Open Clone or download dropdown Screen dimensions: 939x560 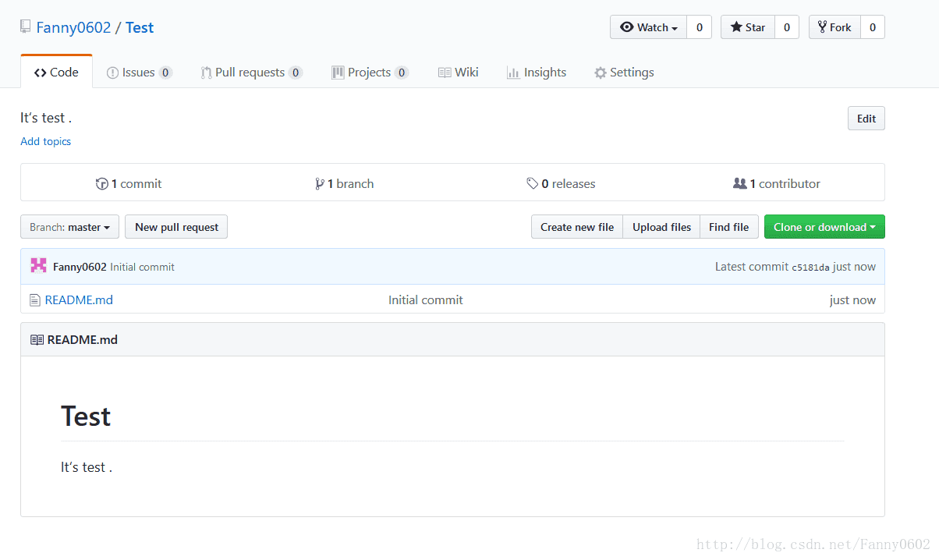tap(824, 227)
